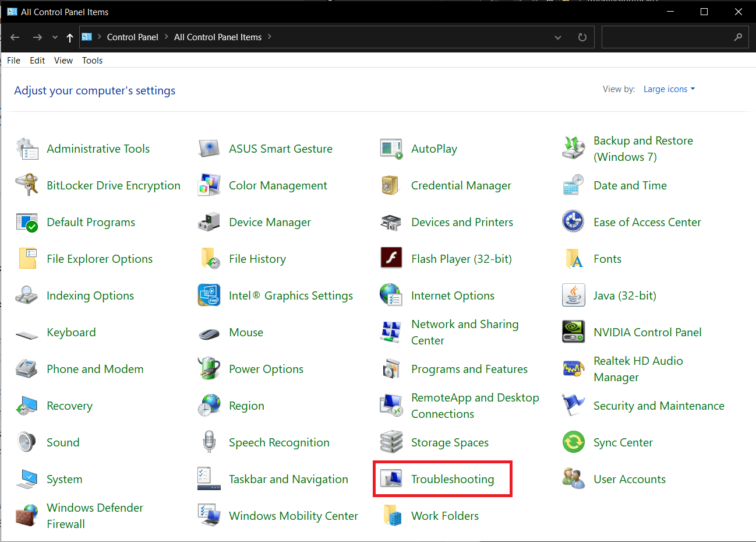Launch Realtek HD Audio Manager
The height and width of the screenshot is (542, 756).
point(638,368)
